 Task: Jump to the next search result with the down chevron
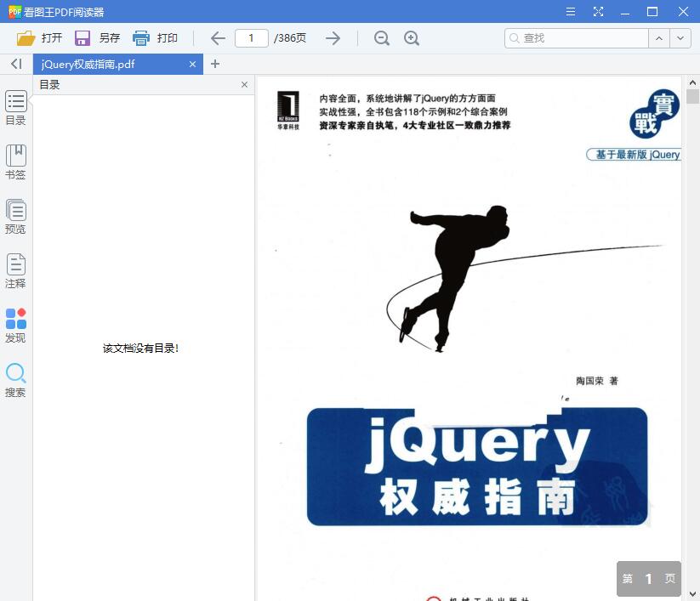680,38
